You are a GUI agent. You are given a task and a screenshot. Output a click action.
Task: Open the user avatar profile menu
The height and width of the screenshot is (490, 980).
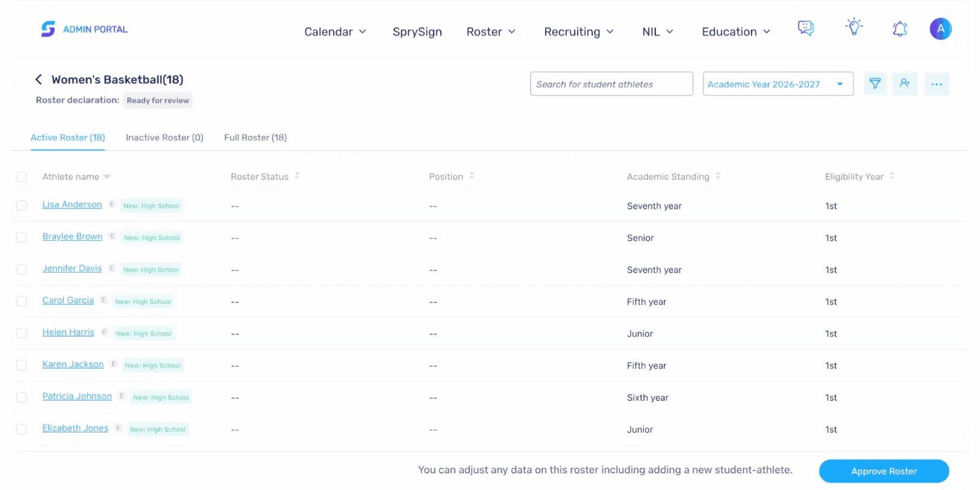pos(941,29)
